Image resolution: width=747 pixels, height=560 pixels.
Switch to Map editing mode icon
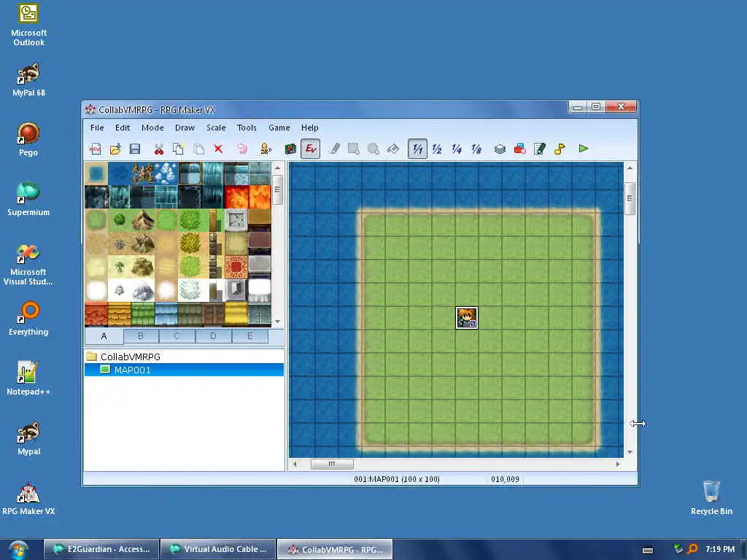point(290,149)
